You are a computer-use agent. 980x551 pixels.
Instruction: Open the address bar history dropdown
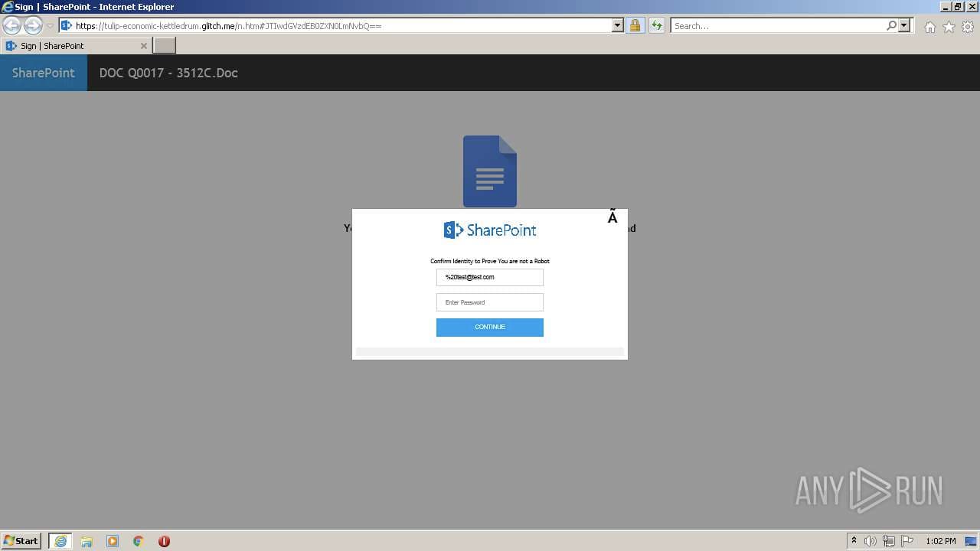(618, 25)
